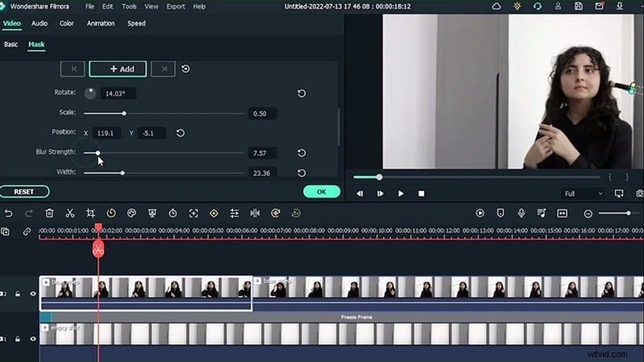Click the Width slider track
Screen dimensions: 644x362
point(164,173)
